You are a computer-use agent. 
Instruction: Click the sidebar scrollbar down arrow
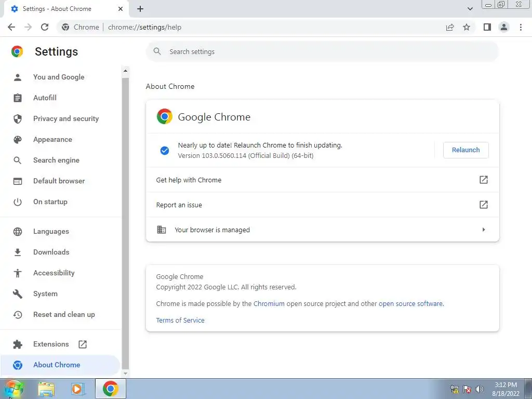(125, 373)
